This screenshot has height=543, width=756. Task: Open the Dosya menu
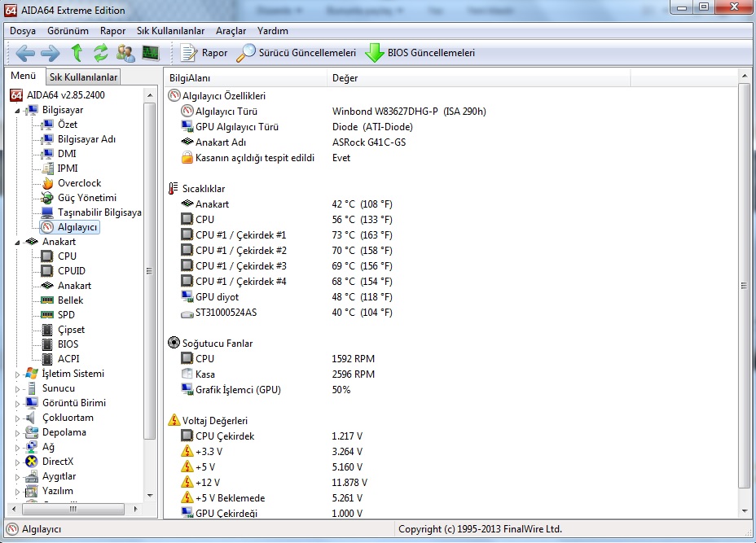(23, 31)
